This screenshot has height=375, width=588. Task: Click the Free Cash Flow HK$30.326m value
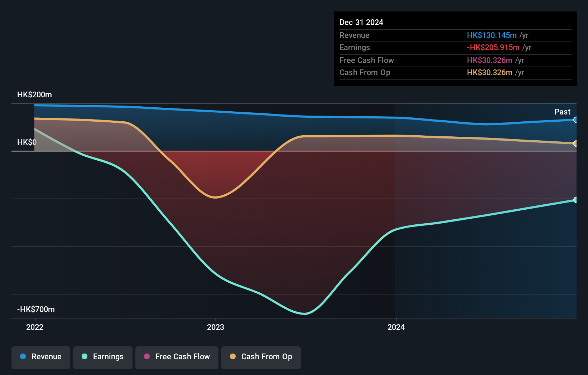490,60
